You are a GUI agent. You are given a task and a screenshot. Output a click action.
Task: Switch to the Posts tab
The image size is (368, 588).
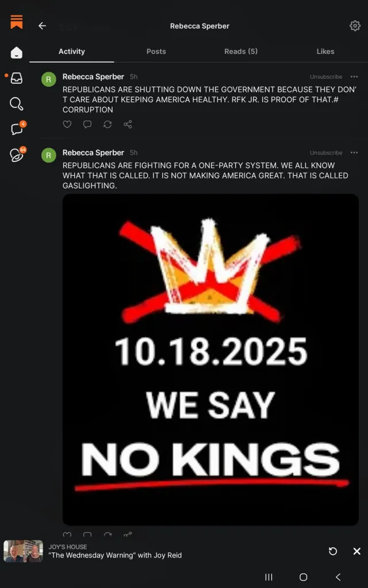coord(156,52)
